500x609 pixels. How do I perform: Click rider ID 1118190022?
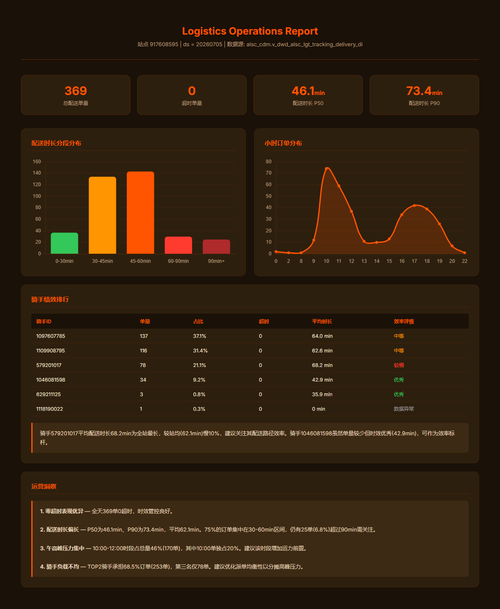tap(49, 409)
